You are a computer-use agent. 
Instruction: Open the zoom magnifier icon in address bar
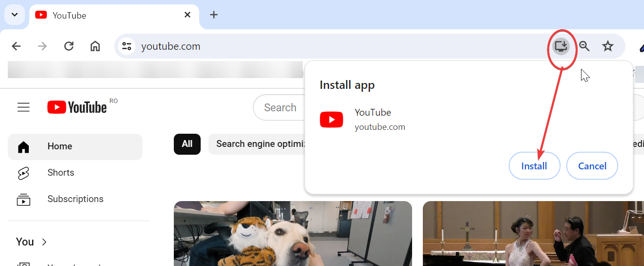pos(584,46)
